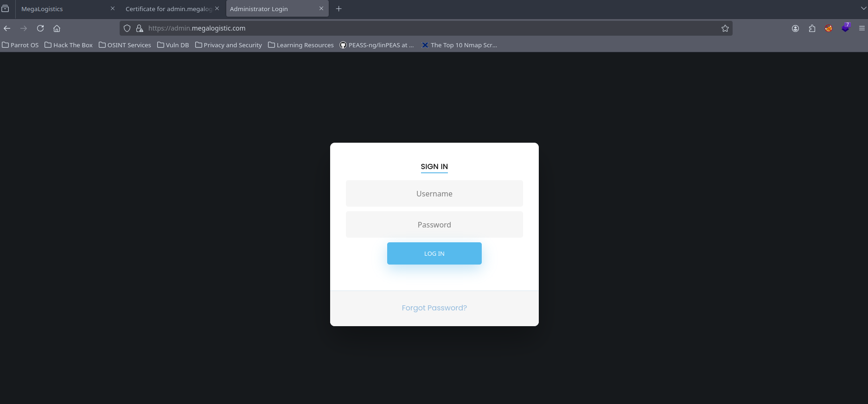Open the Firefox account icon
Image resolution: width=868 pixels, height=404 pixels.
[795, 28]
